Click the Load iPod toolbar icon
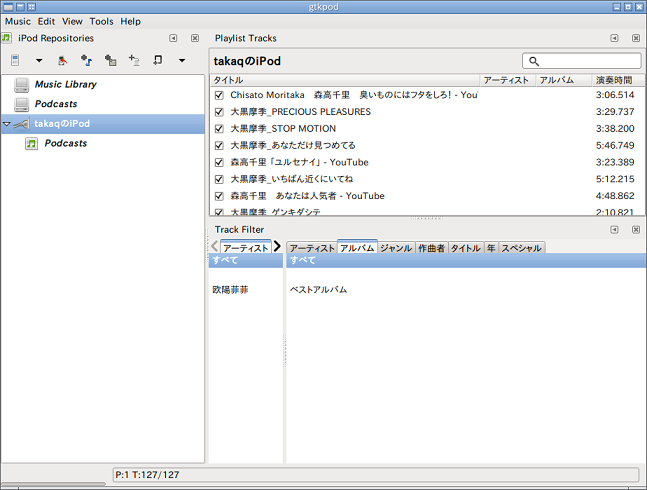This screenshot has width=647, height=490. point(15,60)
